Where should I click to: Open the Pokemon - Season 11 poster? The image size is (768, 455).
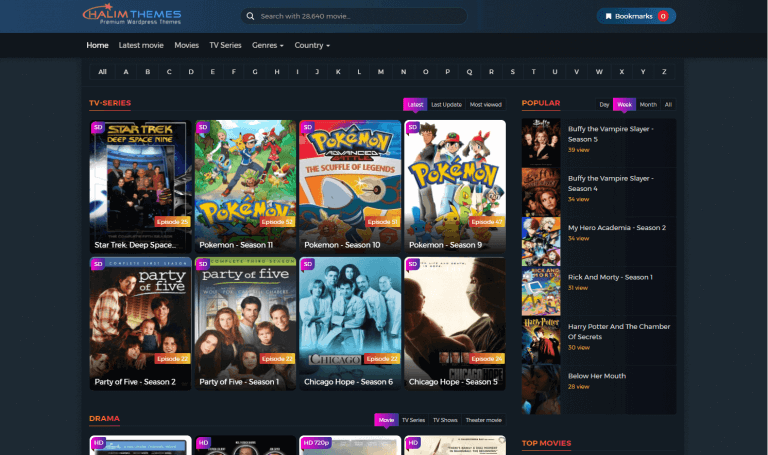coord(245,186)
